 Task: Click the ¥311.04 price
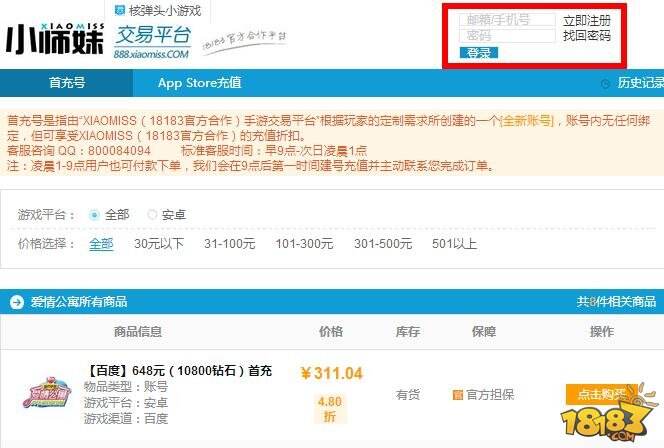point(332,373)
